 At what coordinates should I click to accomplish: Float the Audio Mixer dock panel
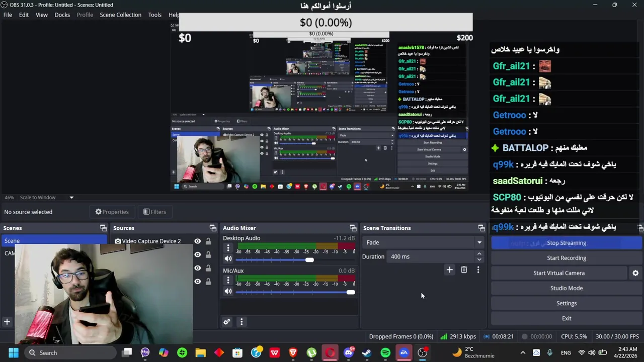tap(353, 228)
